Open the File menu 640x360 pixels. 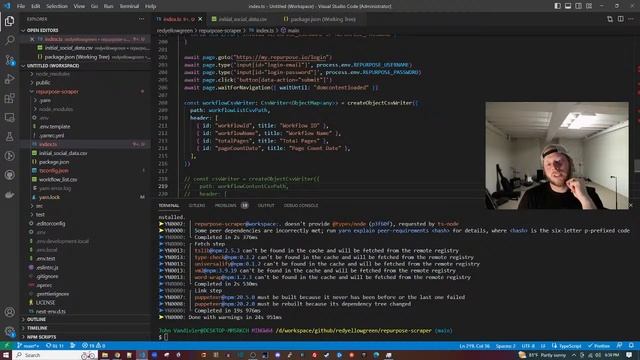(x=21, y=6)
